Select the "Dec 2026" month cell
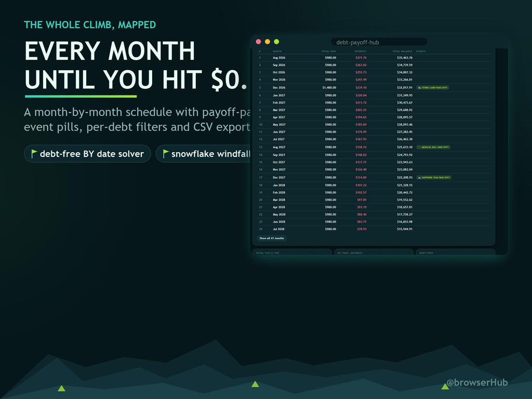This screenshot has height=399, width=532. tap(279, 87)
